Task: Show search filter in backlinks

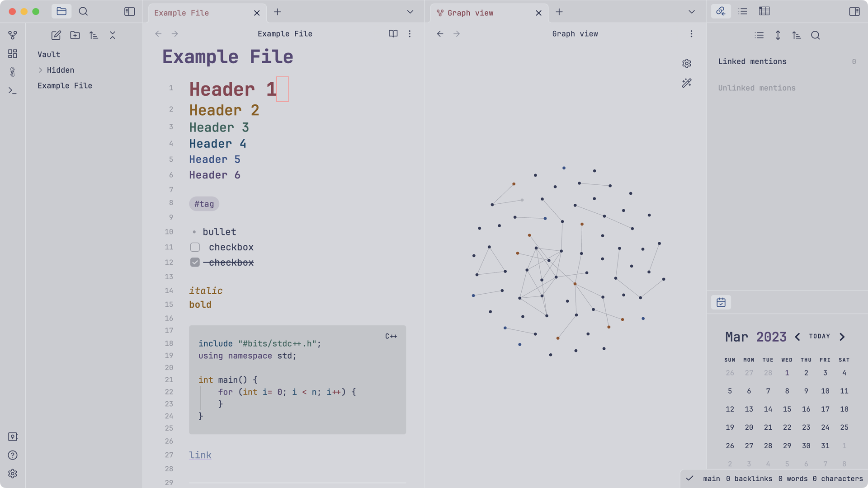Action: pyautogui.click(x=816, y=35)
